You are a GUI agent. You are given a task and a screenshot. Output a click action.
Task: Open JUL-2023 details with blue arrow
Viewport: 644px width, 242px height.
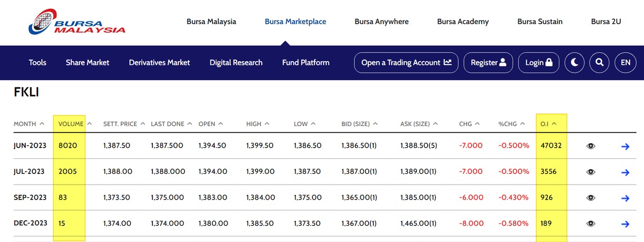point(625,172)
